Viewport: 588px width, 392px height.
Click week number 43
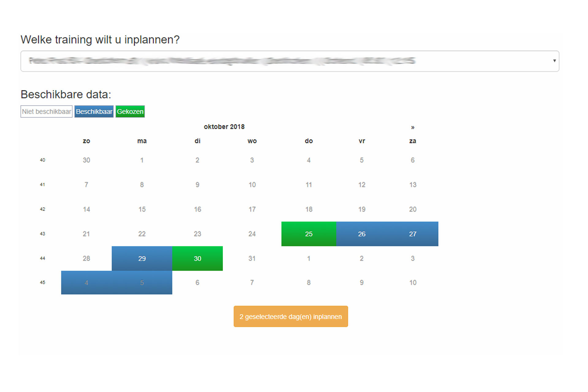[43, 234]
